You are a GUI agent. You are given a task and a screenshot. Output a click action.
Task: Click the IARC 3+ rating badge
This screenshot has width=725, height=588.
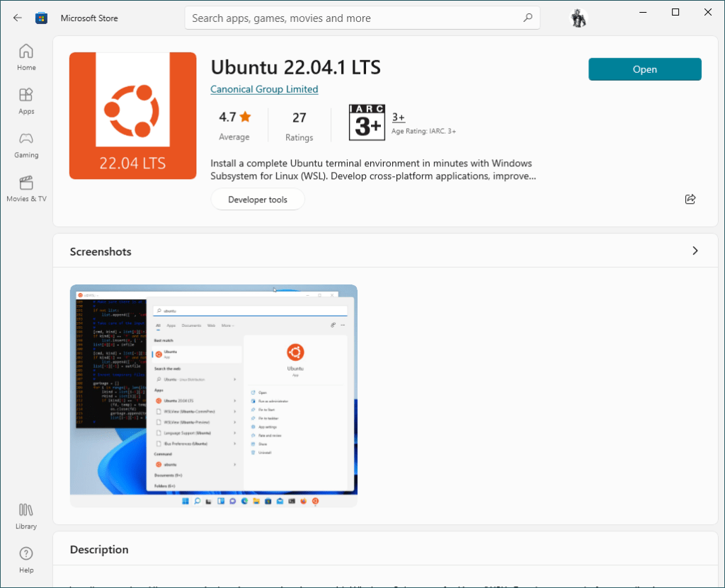(367, 122)
